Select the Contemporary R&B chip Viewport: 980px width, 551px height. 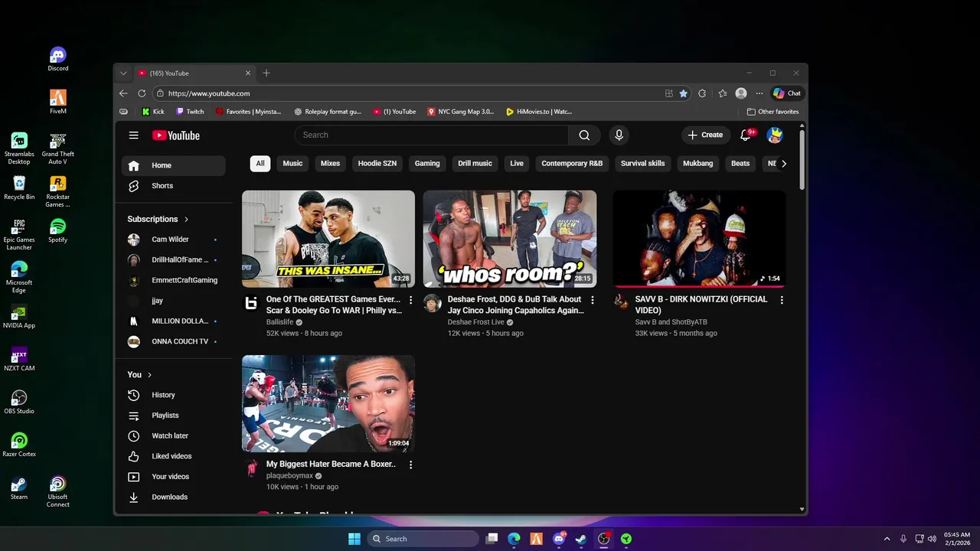[x=572, y=164]
